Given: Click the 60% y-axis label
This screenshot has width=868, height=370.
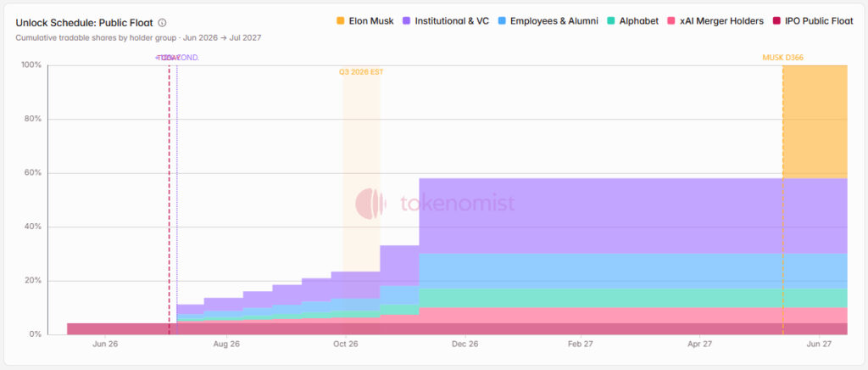Looking at the screenshot, I should pyautogui.click(x=33, y=173).
